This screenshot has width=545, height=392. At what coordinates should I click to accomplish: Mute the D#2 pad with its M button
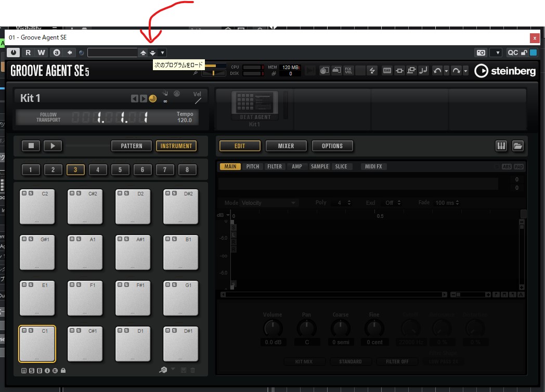point(168,193)
